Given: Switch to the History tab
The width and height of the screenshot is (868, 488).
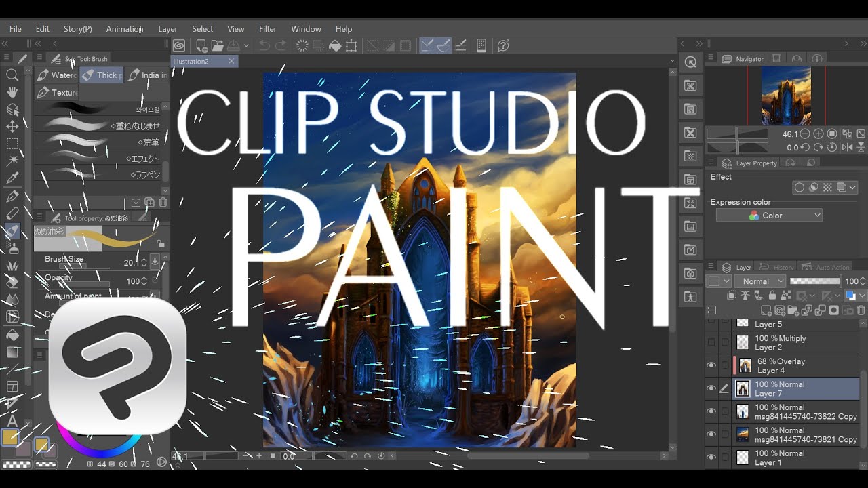Looking at the screenshot, I should click(x=776, y=267).
